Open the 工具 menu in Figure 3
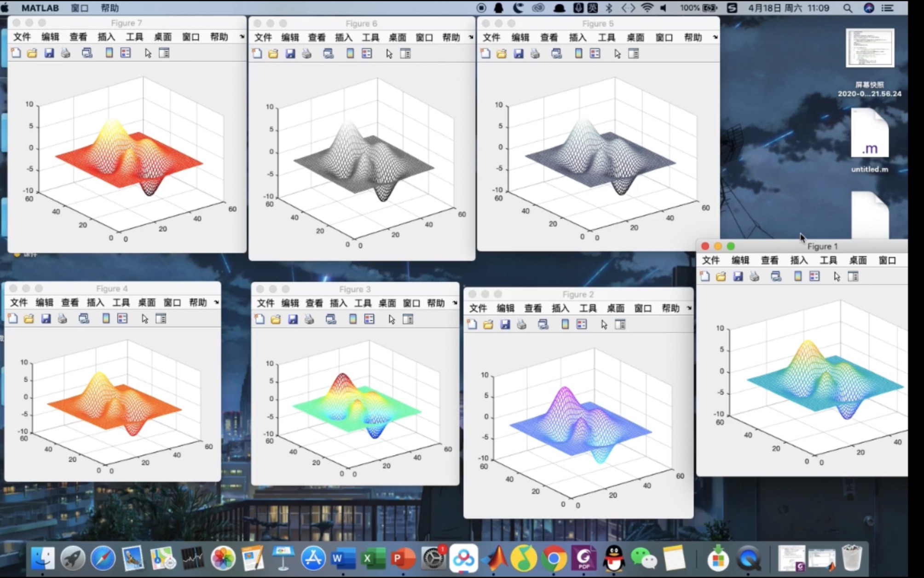Viewport: 924px width, 578px height. (363, 303)
